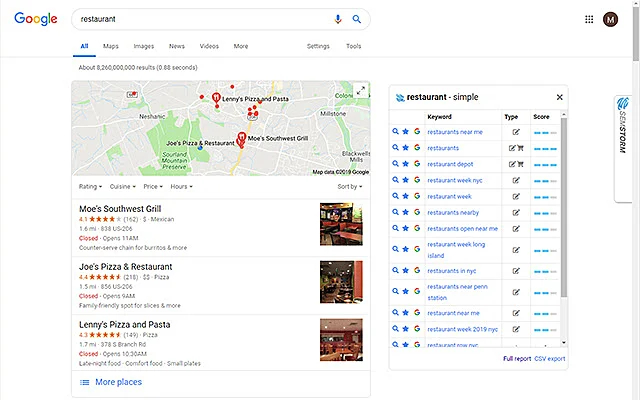Click into the search input field
640x400 pixels.
pyautogui.click(x=203, y=19)
